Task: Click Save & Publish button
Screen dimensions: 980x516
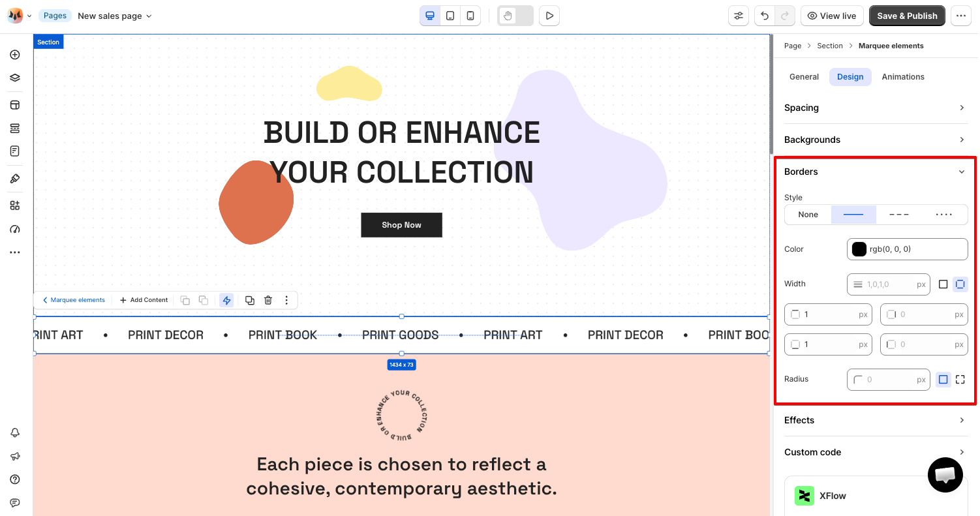Action: pyautogui.click(x=907, y=16)
